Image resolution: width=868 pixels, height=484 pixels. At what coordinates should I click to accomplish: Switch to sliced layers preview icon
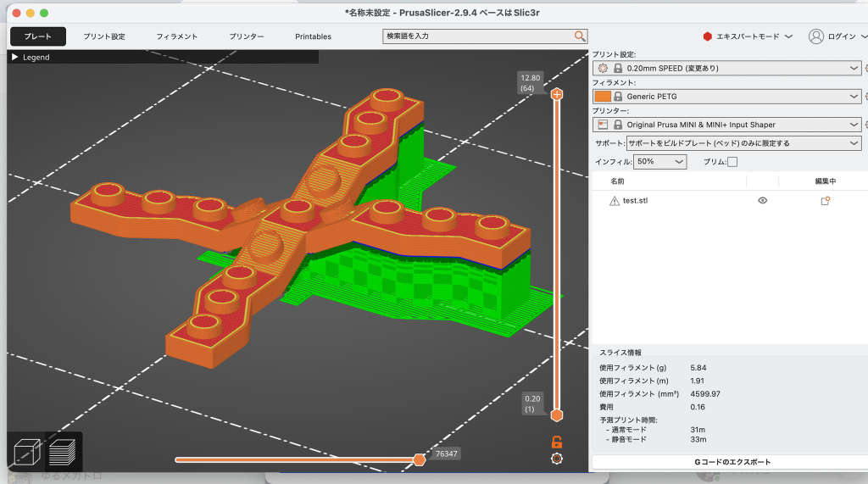62,452
